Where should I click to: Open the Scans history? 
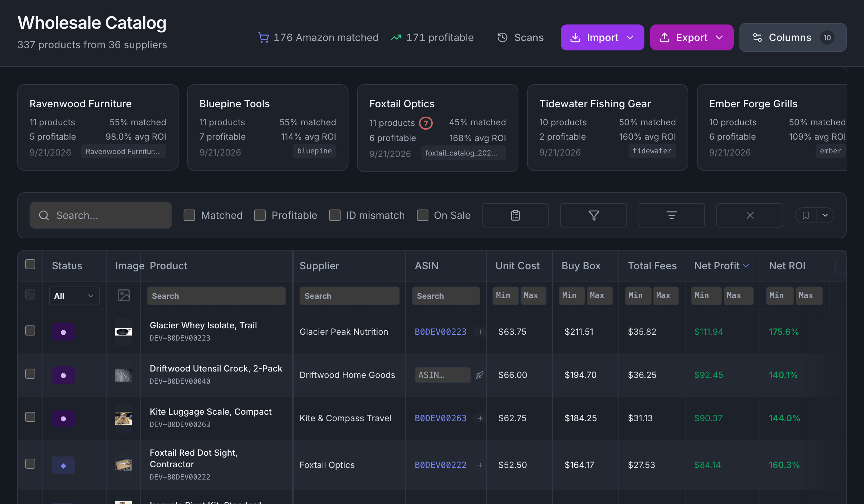pos(521,37)
